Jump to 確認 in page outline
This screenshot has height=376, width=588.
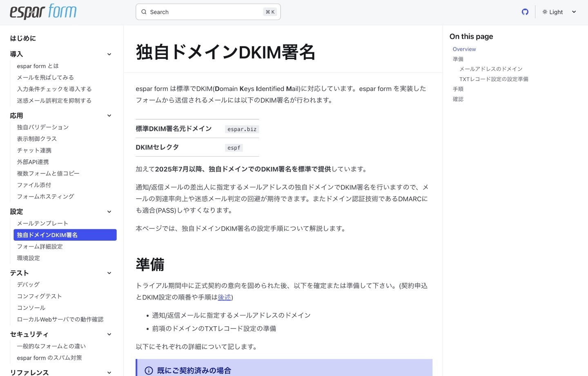click(458, 99)
